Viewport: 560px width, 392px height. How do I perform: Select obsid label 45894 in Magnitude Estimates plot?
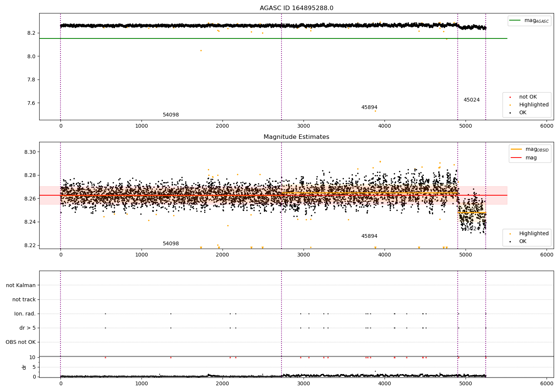(x=369, y=236)
